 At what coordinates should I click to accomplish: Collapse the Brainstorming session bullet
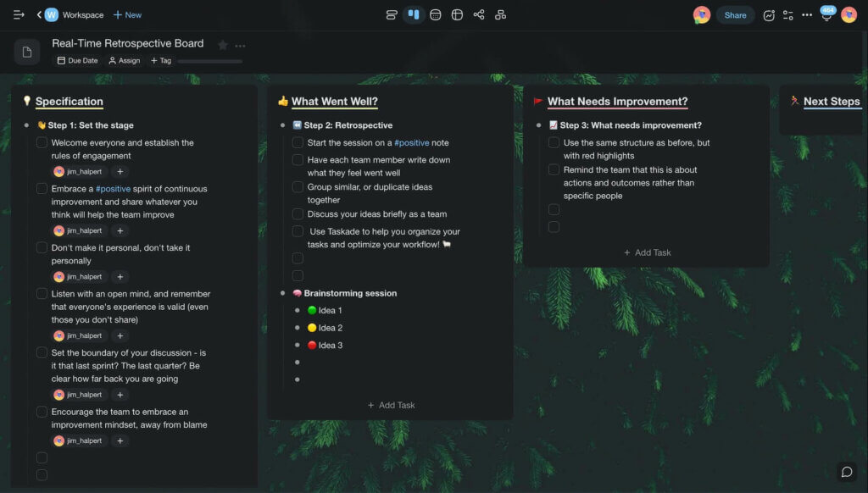pos(284,293)
